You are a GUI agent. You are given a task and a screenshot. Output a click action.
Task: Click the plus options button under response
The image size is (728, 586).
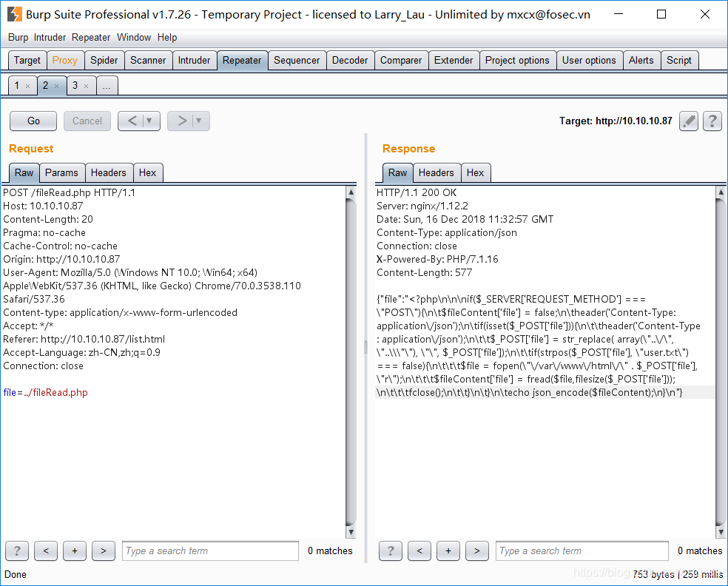(x=448, y=550)
